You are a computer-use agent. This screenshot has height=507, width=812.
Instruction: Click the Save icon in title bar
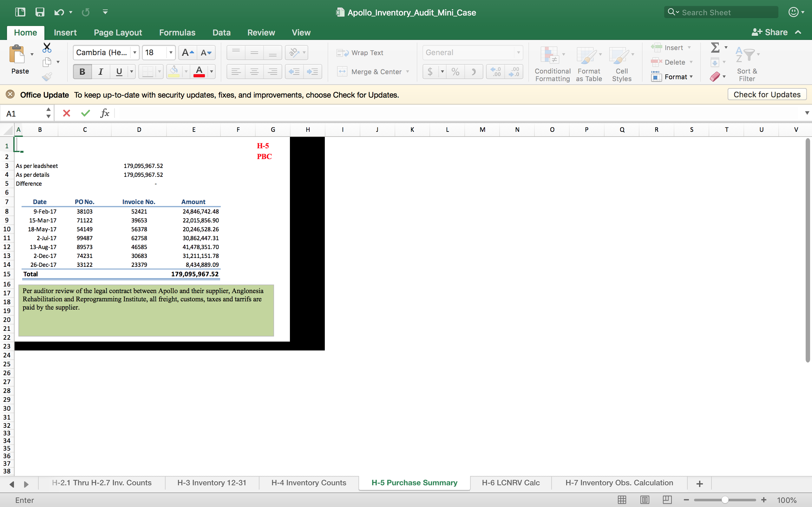[40, 12]
